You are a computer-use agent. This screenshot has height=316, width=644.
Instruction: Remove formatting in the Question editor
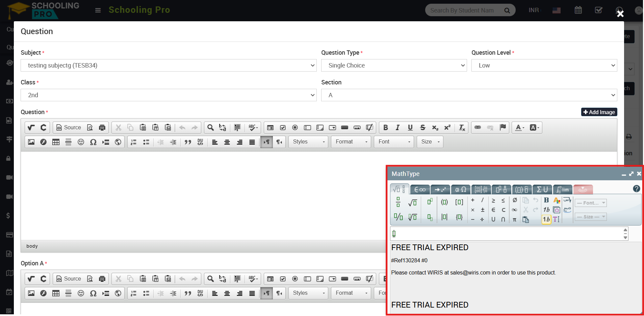click(x=462, y=128)
